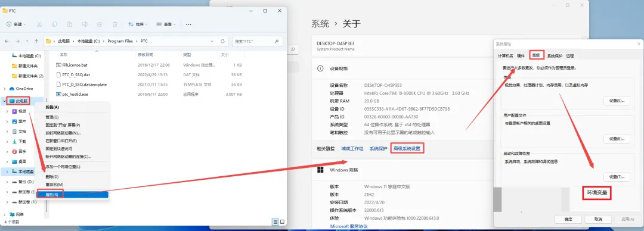
Task: Click the Cut scissors icon in Explorer toolbar
Action: [39, 24]
